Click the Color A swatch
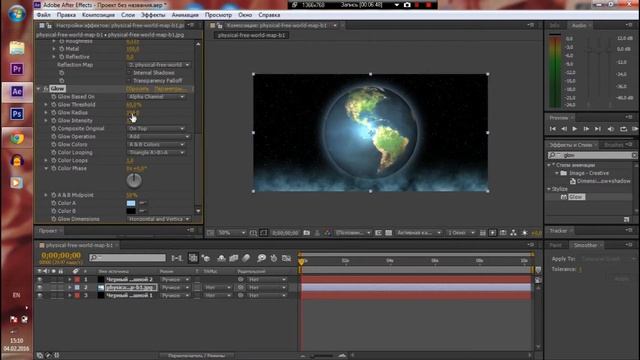 [131, 203]
